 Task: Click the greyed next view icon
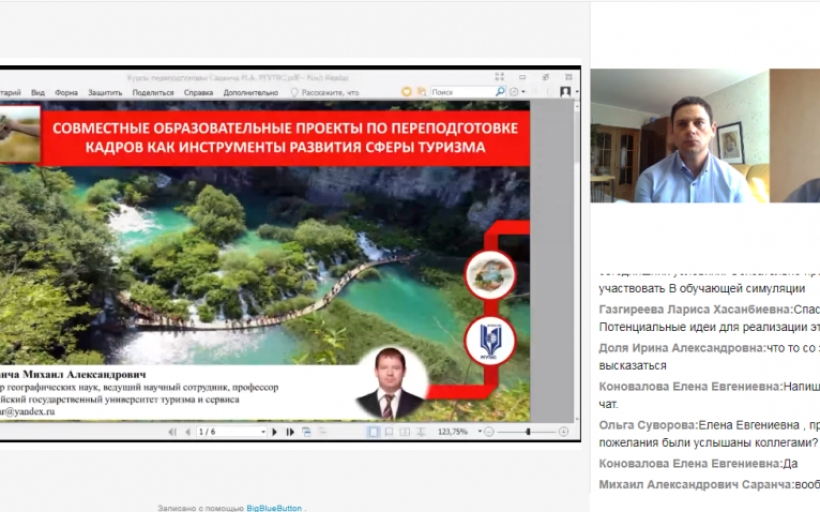click(323, 431)
